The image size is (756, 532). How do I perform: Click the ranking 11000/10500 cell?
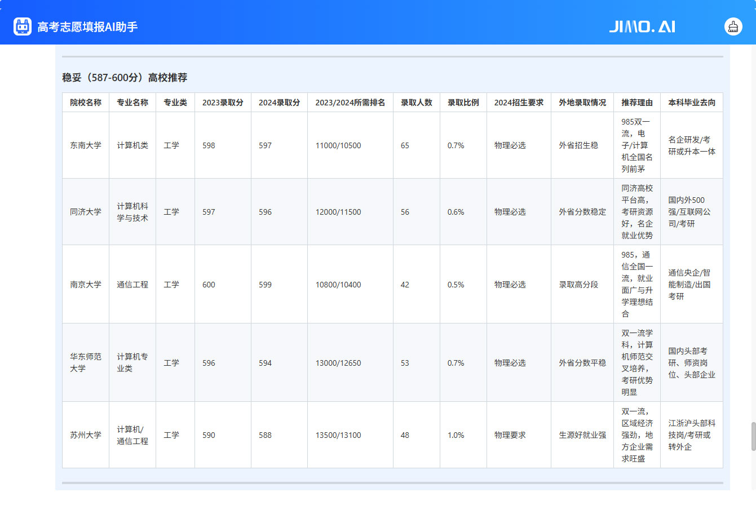(350, 145)
